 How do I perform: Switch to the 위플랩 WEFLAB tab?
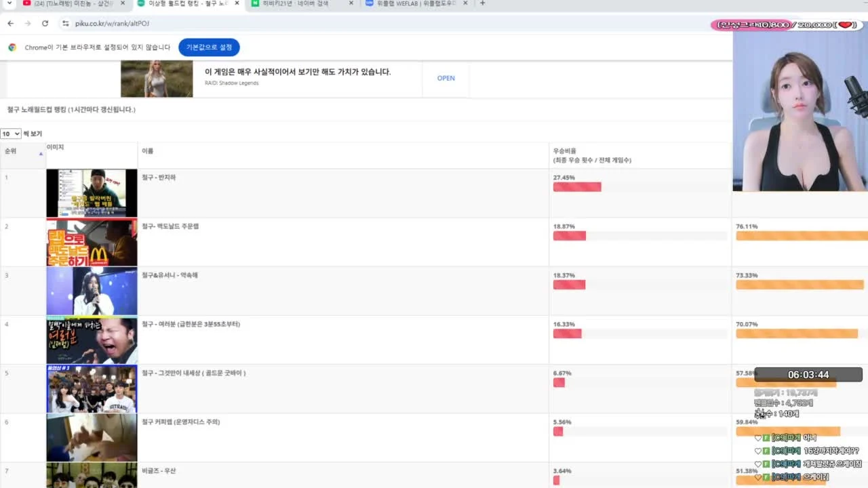(x=415, y=3)
